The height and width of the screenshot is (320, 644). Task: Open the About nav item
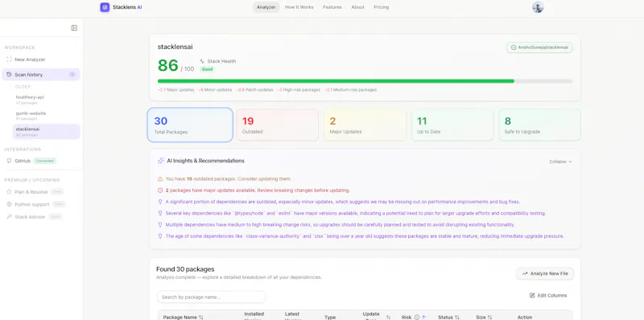pos(357,7)
